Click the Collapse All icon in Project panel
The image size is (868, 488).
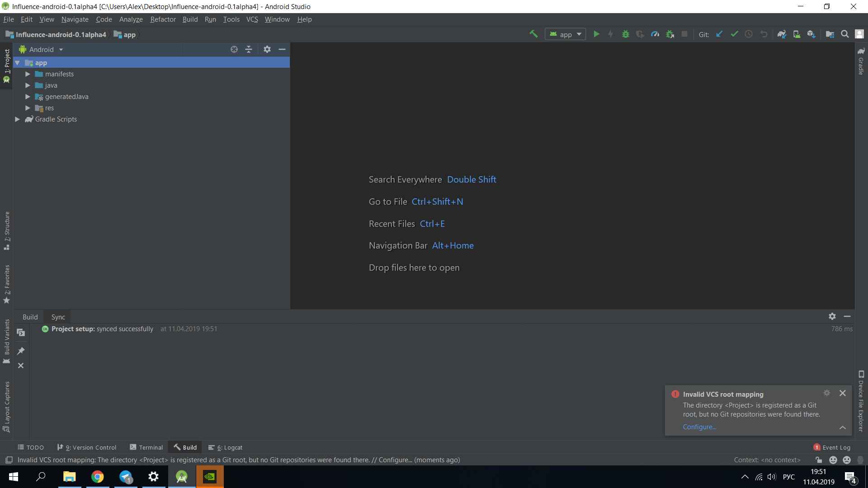[249, 50]
